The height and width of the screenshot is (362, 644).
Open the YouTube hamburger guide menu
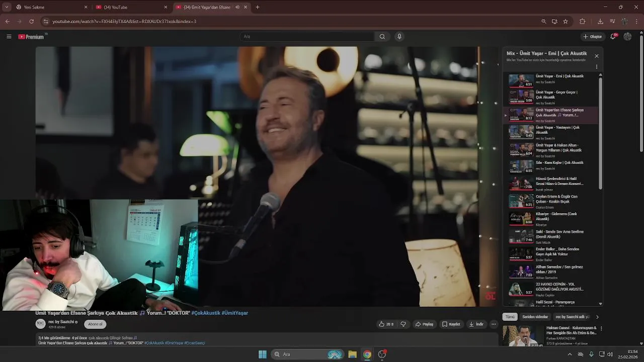(x=9, y=37)
